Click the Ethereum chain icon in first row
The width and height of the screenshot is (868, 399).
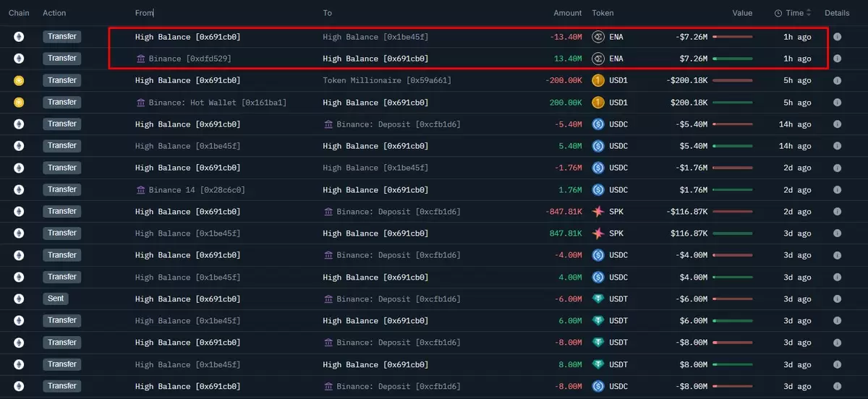[19, 37]
